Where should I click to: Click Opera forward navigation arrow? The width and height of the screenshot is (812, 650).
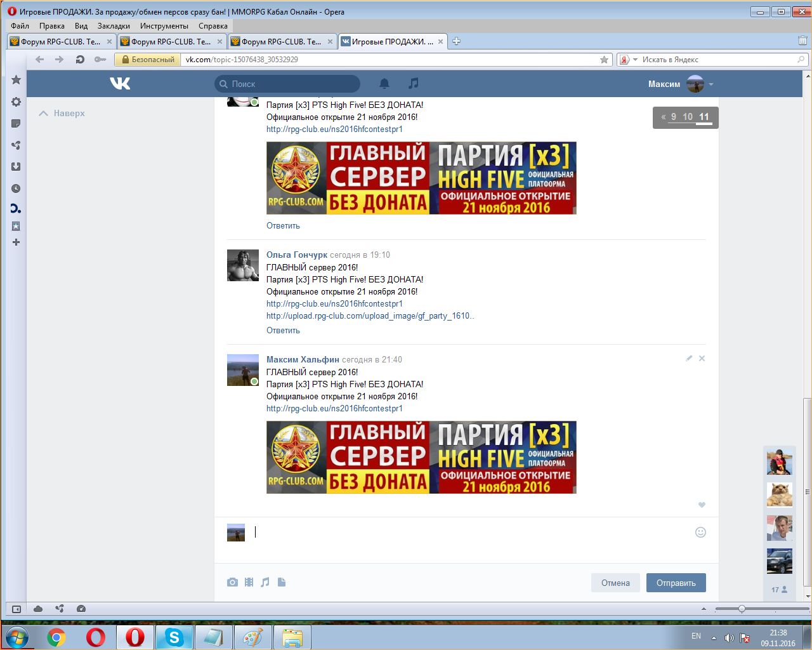point(60,59)
